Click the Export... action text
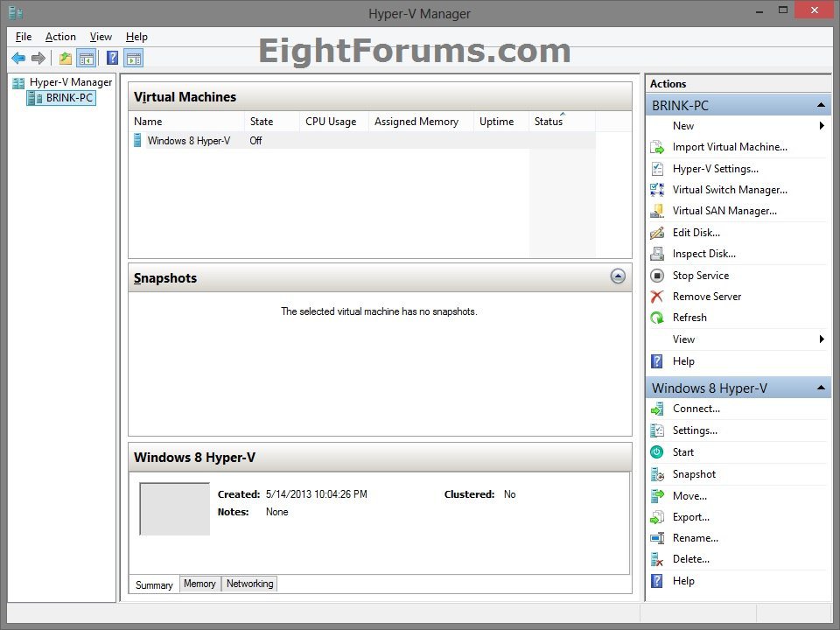The width and height of the screenshot is (840, 630). tap(691, 517)
